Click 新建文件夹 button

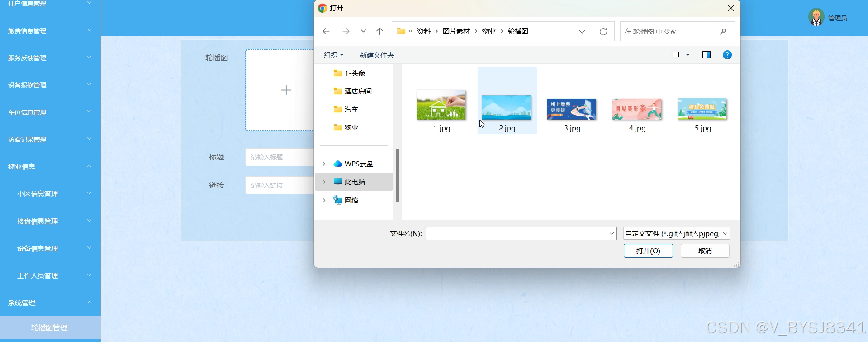[x=377, y=55]
